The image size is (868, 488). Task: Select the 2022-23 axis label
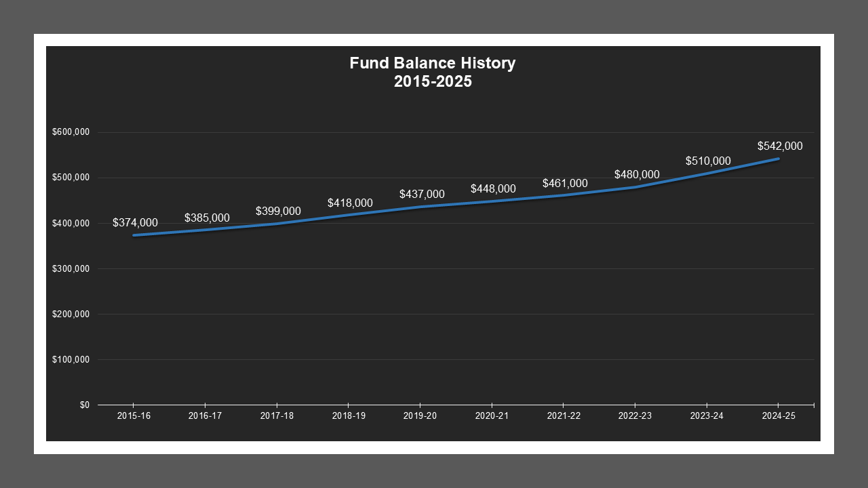[635, 416]
